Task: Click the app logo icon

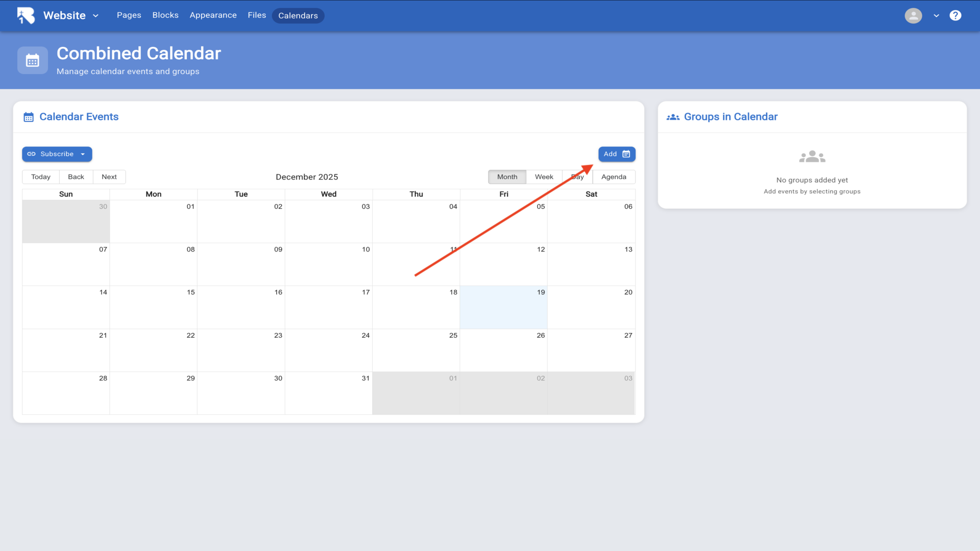Action: pos(26,15)
